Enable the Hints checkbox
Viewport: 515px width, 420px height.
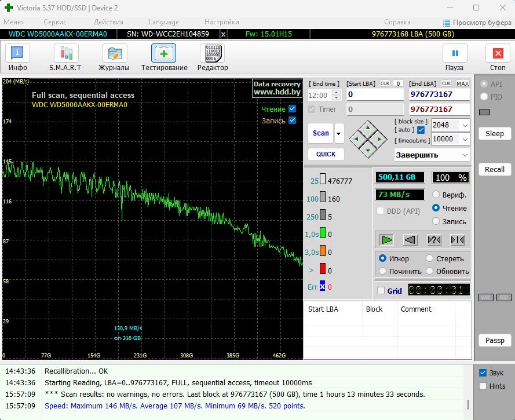click(x=483, y=386)
